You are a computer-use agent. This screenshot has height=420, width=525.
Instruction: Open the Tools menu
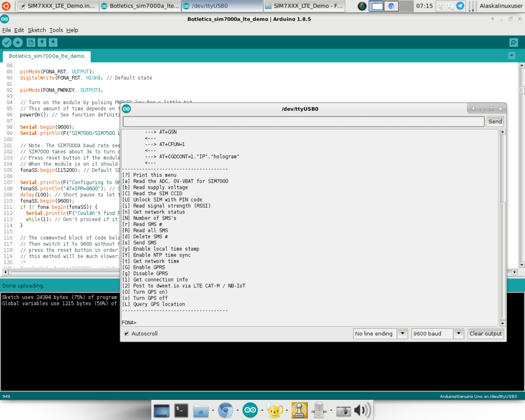[x=56, y=30]
